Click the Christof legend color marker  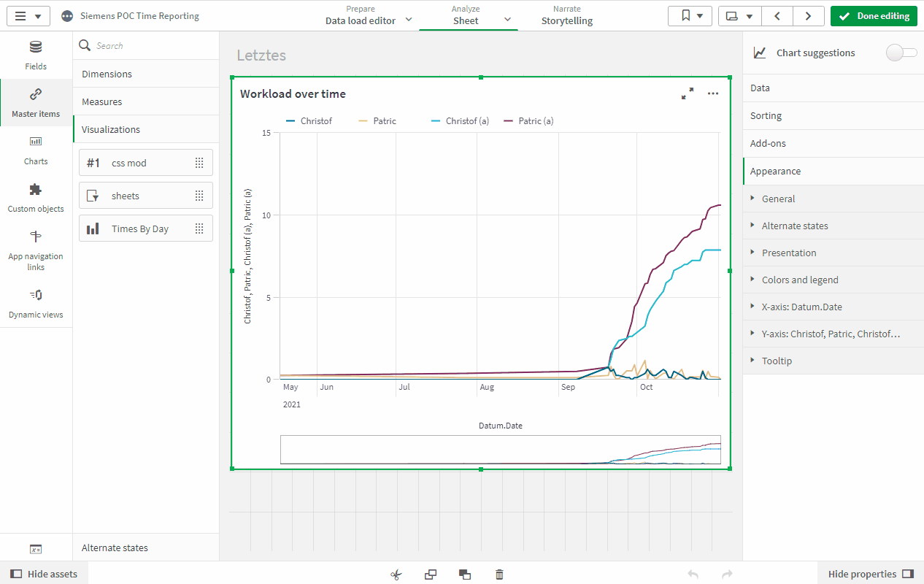coord(290,120)
